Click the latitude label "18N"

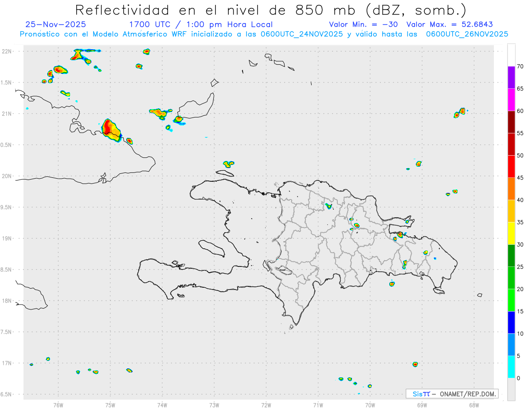coord(6,301)
